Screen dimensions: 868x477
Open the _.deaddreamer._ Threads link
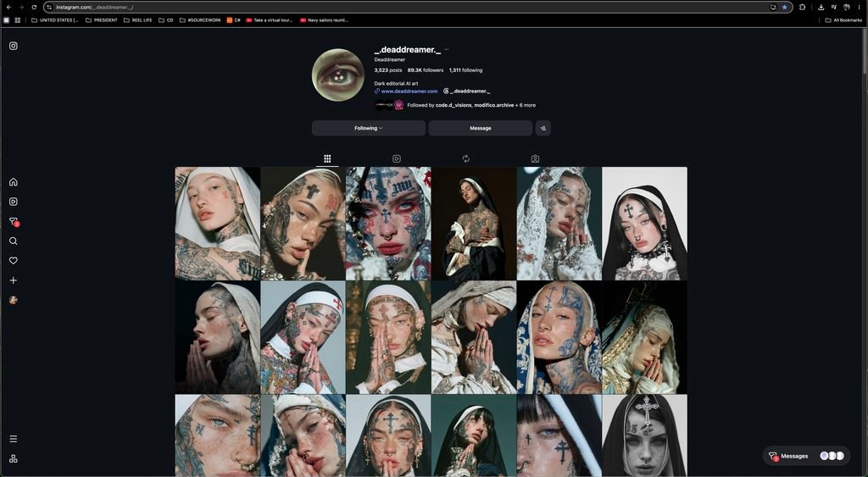pos(467,92)
